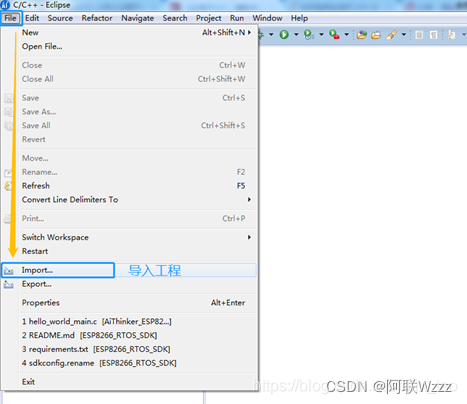Reopen recent file requirements.txt
The image size is (467, 404).
[137, 349]
